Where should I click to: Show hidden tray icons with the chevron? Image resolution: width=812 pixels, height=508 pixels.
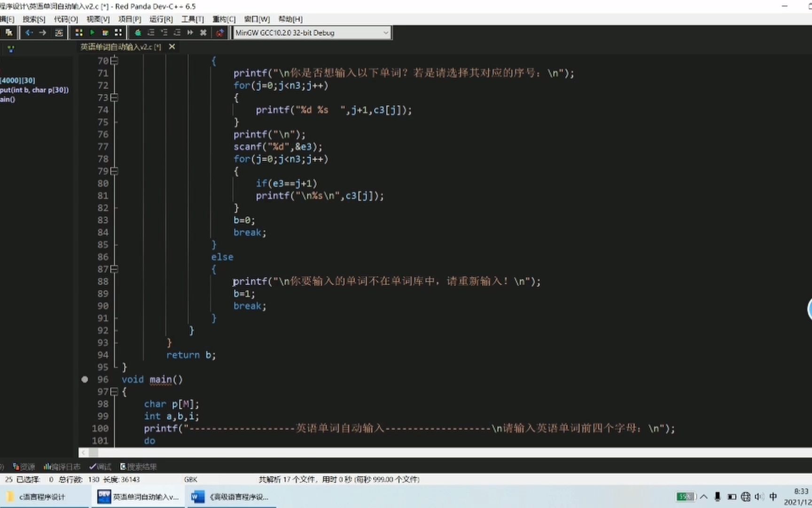[703, 497]
